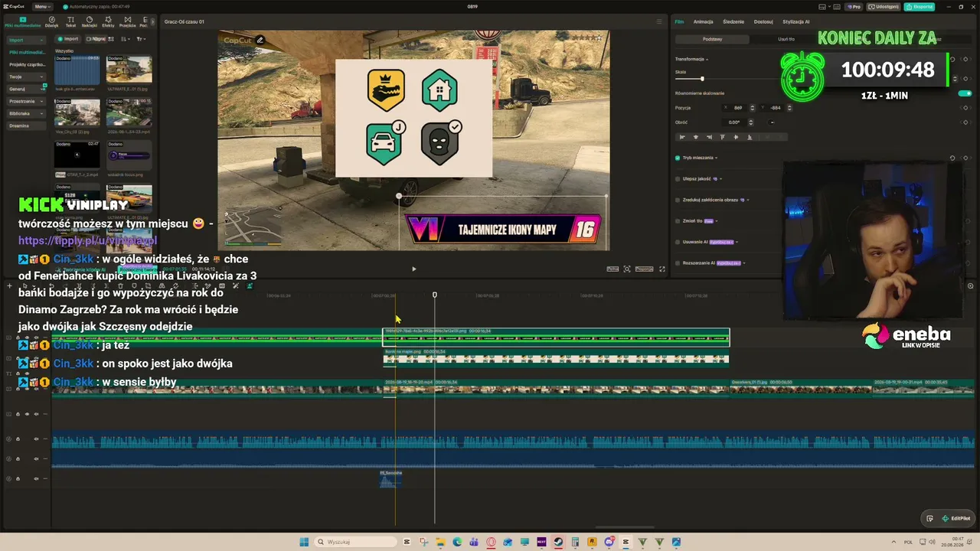Open the Tekst tool tab

pos(70,21)
